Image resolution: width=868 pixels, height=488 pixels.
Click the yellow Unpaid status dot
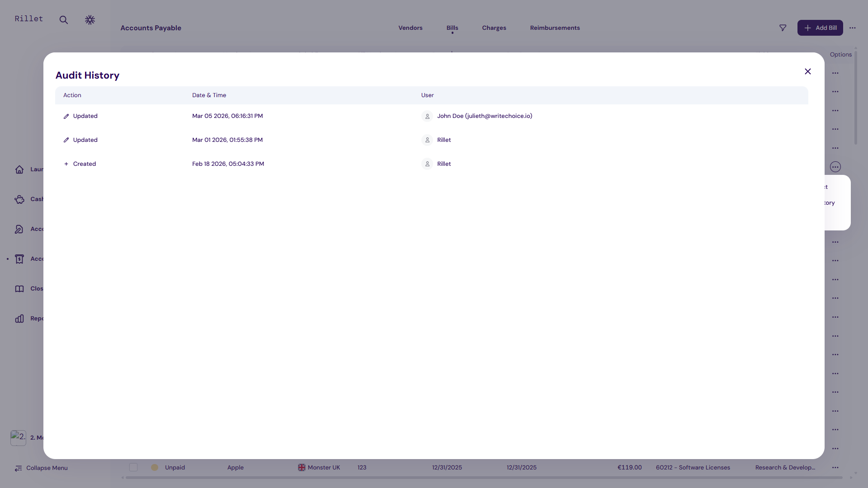coord(155,467)
